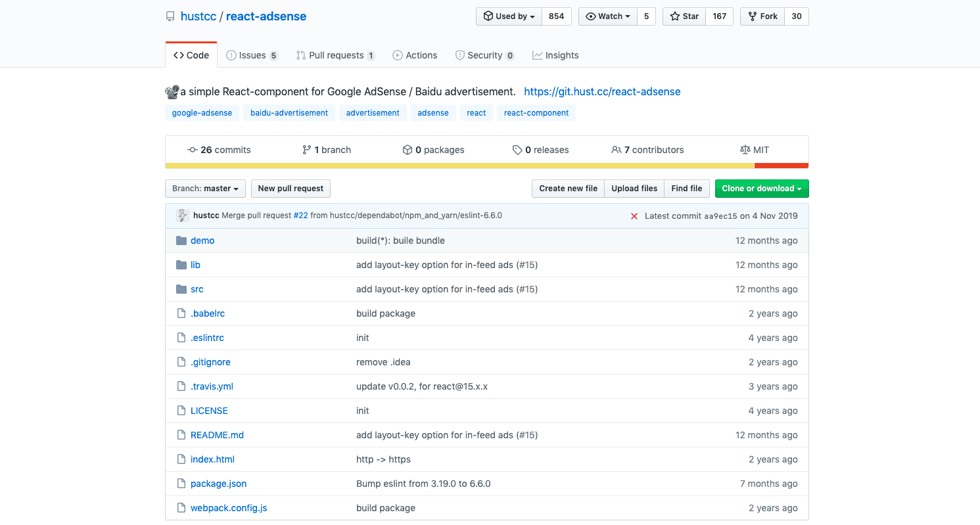View the 854 used-by count

pos(557,16)
